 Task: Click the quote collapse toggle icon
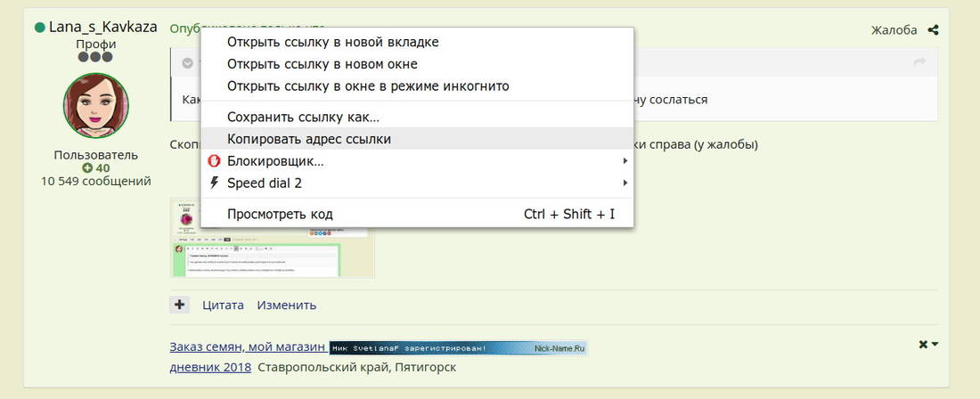tap(187, 63)
